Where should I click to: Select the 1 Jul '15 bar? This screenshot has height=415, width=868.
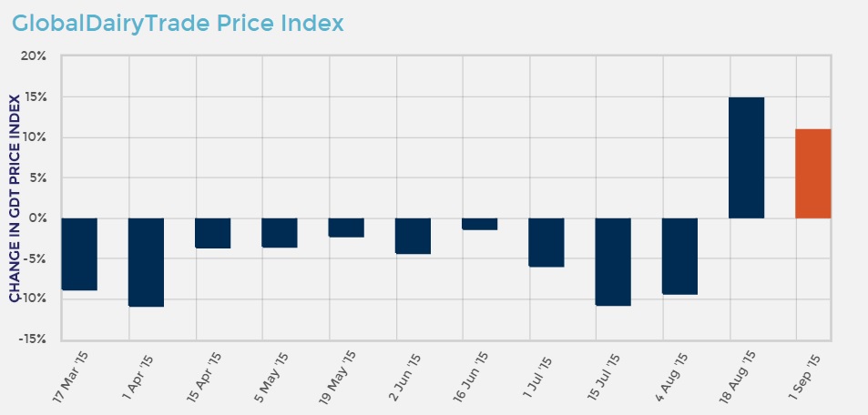(546, 242)
